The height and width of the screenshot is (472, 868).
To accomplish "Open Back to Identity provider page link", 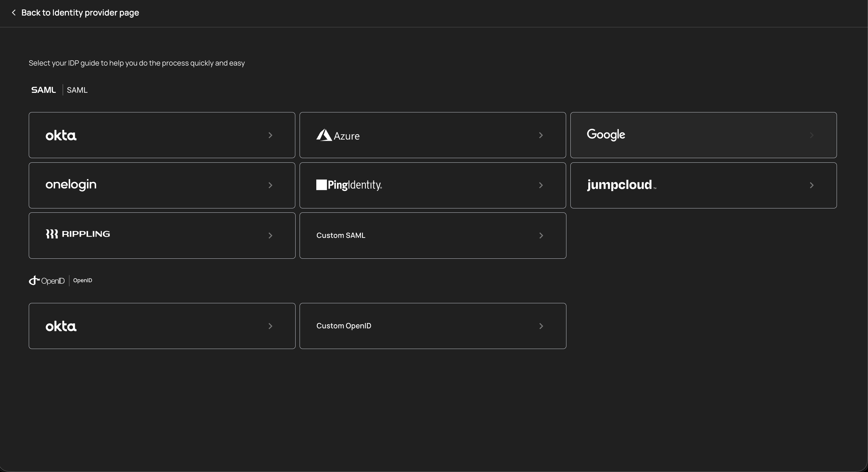I will tap(80, 13).
